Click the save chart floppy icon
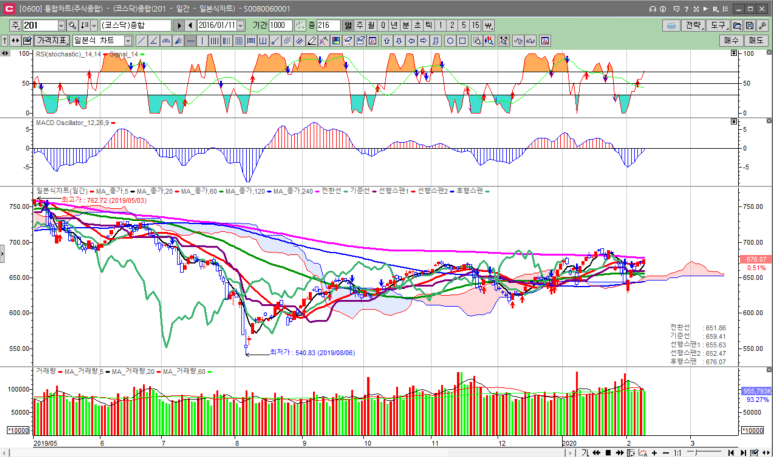 [749, 25]
